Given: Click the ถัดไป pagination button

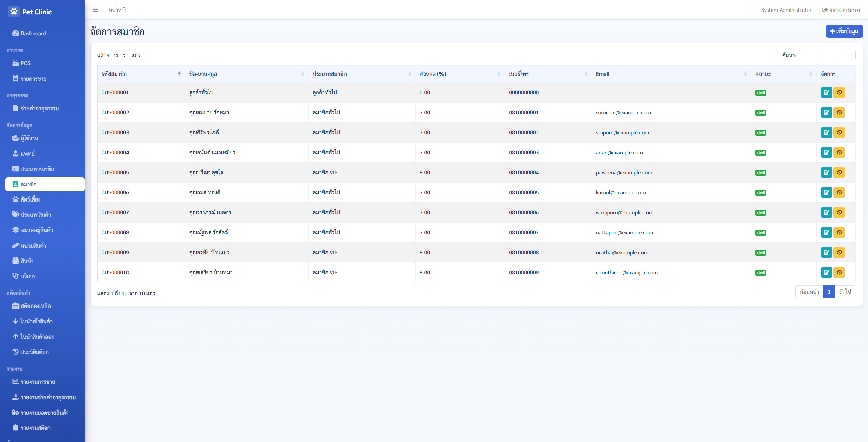Looking at the screenshot, I should point(845,292).
